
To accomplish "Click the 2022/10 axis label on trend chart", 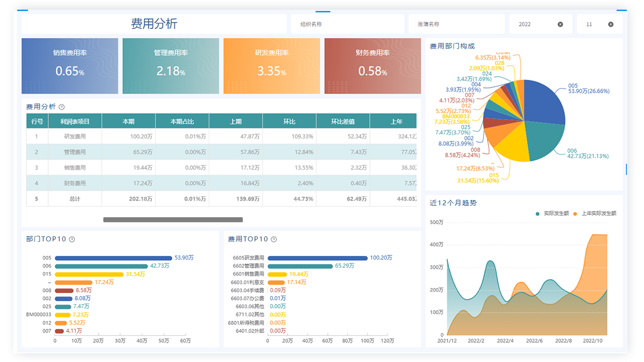I will 592,341.
